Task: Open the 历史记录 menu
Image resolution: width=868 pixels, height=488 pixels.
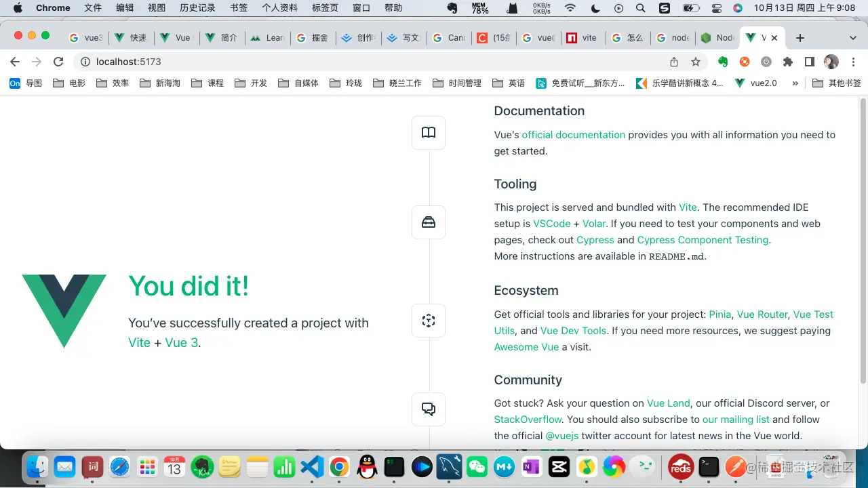Action: pyautogui.click(x=197, y=8)
